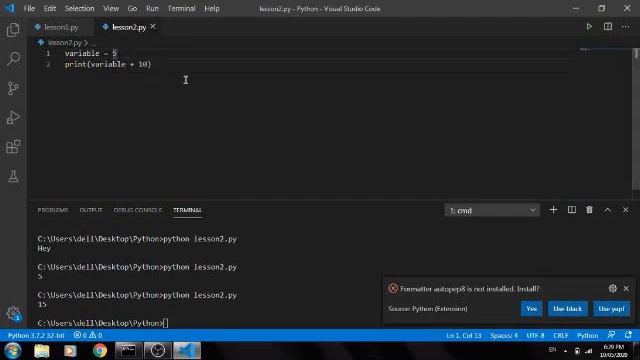This screenshot has width=640, height=360.
Task: Click Python 3.7.2 32-bit interpreter selector
Action: pos(36,336)
